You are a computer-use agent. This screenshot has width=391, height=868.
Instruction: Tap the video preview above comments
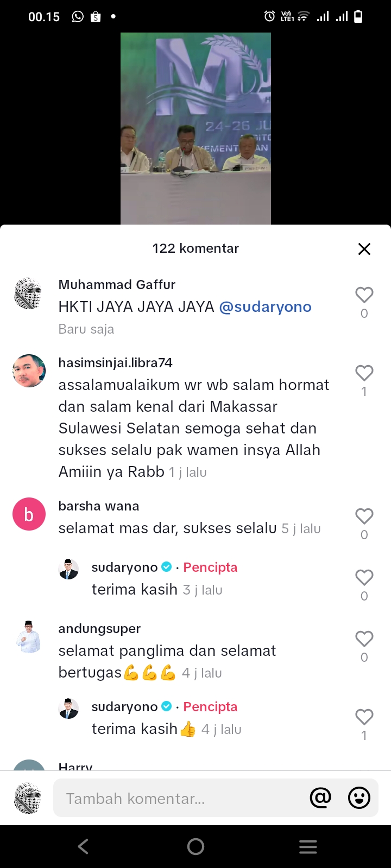(195, 128)
